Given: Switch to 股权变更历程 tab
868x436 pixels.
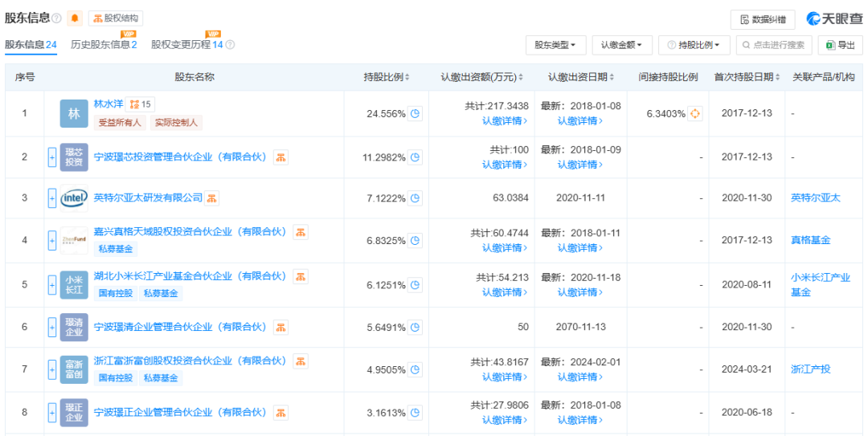Looking at the screenshot, I should click(x=186, y=45).
